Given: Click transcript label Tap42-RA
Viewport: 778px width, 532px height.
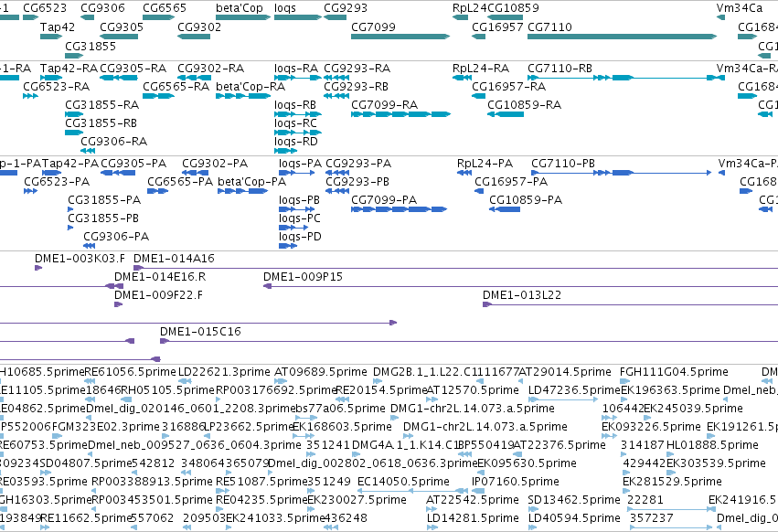Looking at the screenshot, I should pos(69,68).
